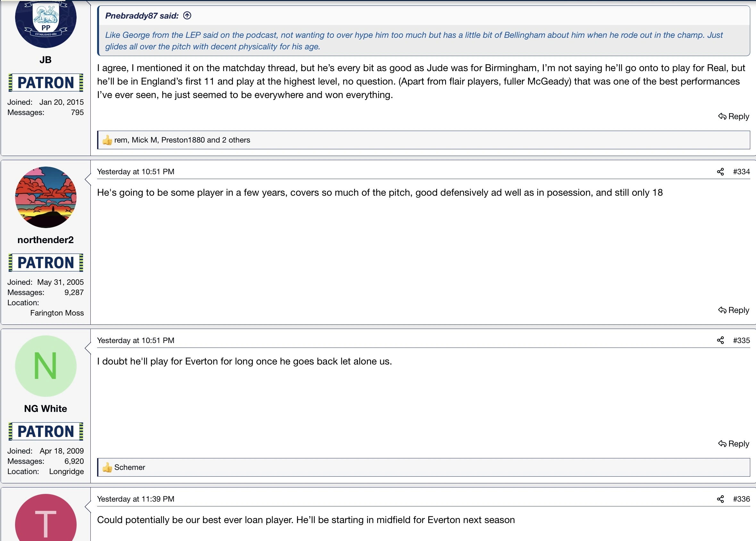Open NG White's green N avatar
The width and height of the screenshot is (756, 541).
click(x=46, y=366)
